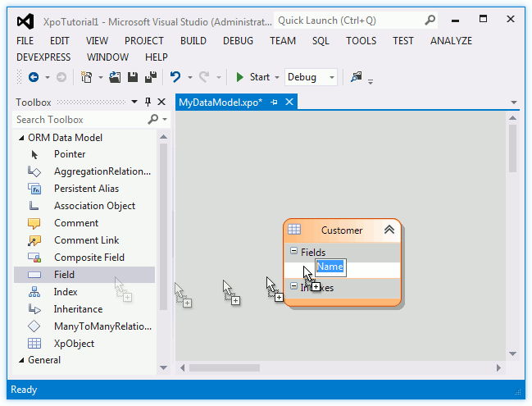
Task: Undo the last action
Action: pyautogui.click(x=175, y=77)
